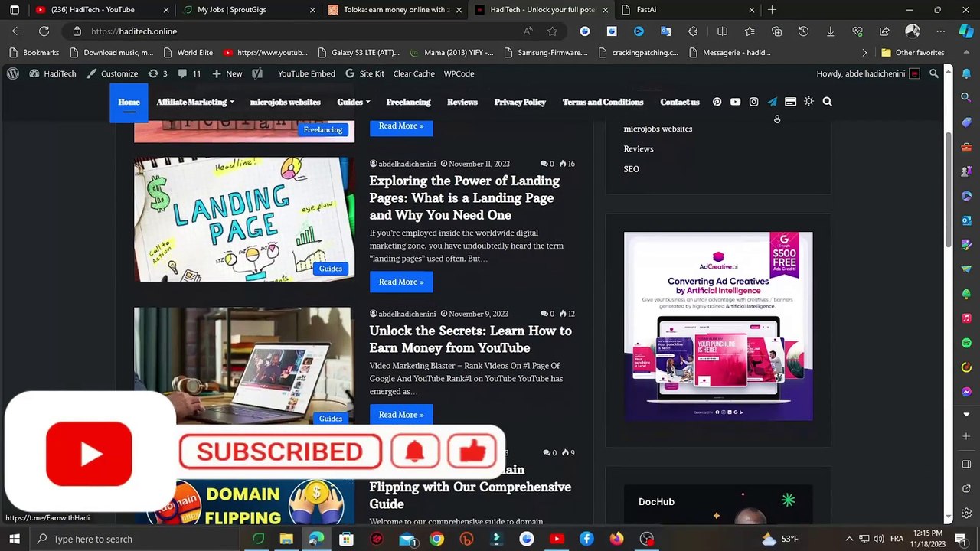Open the AdCreative.ai advertisement banner
This screenshot has height=551, width=980.
(718, 326)
